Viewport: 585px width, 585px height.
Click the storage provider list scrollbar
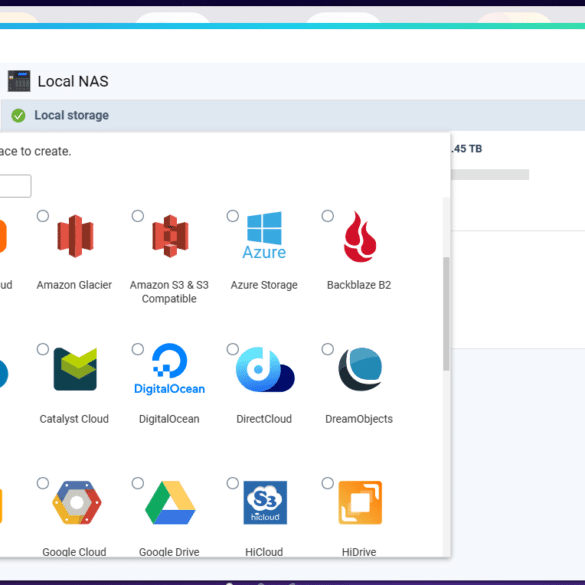[x=446, y=314]
